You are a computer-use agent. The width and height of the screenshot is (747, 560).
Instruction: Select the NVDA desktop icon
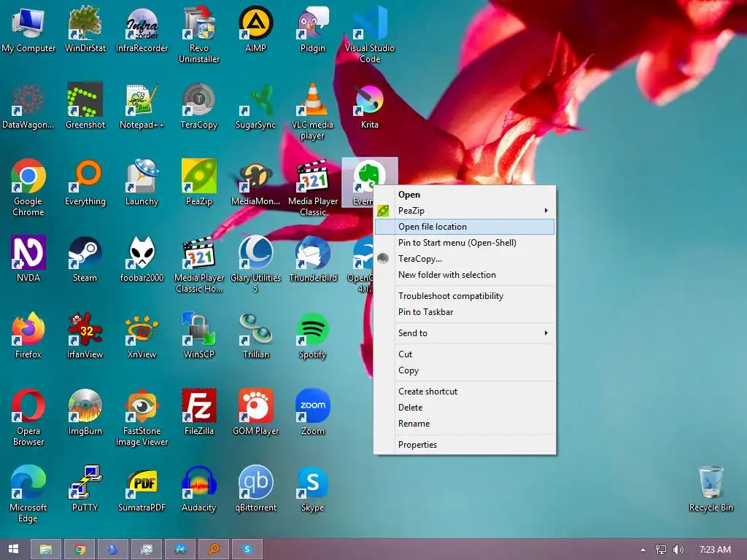click(x=28, y=259)
